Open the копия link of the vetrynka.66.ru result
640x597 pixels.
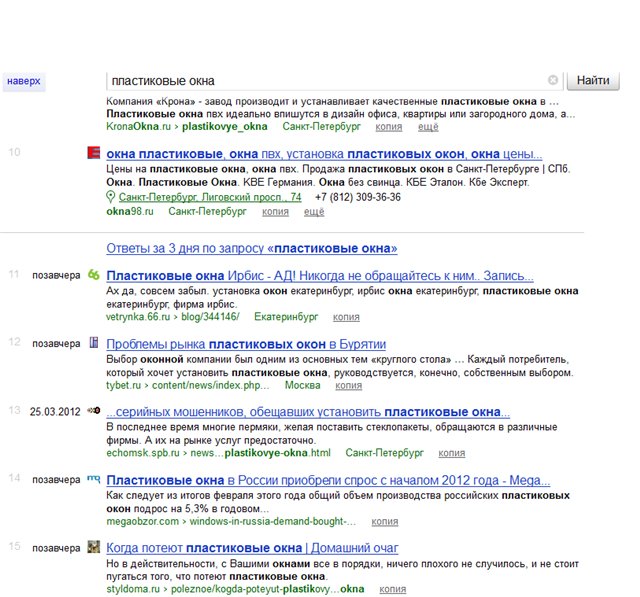tap(346, 317)
